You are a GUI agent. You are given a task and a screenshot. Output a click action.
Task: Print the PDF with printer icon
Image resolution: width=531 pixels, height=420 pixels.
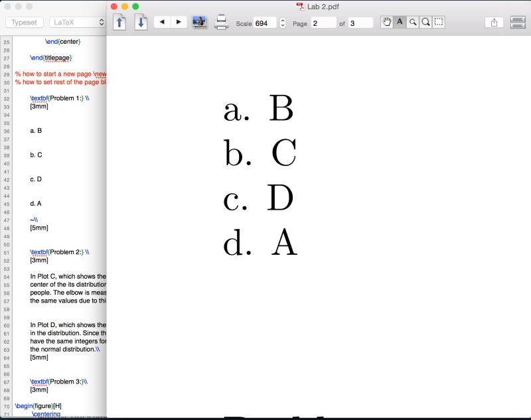tap(221, 22)
